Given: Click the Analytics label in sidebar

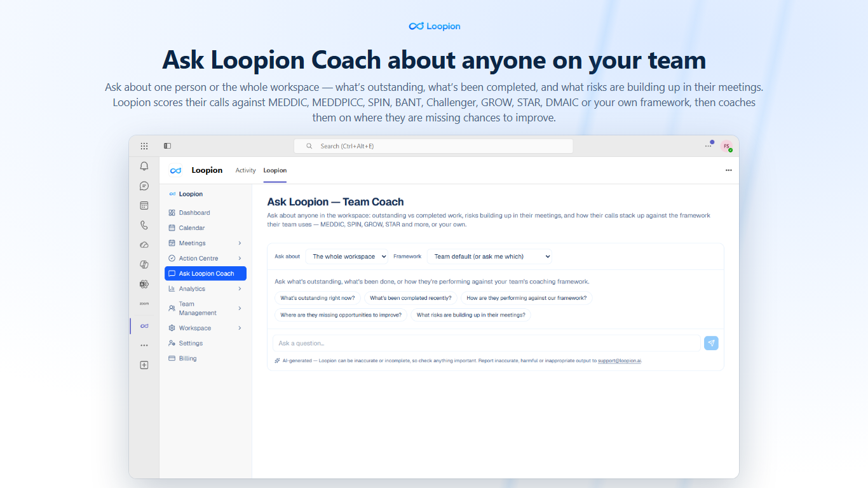Looking at the screenshot, I should pyautogui.click(x=192, y=289).
